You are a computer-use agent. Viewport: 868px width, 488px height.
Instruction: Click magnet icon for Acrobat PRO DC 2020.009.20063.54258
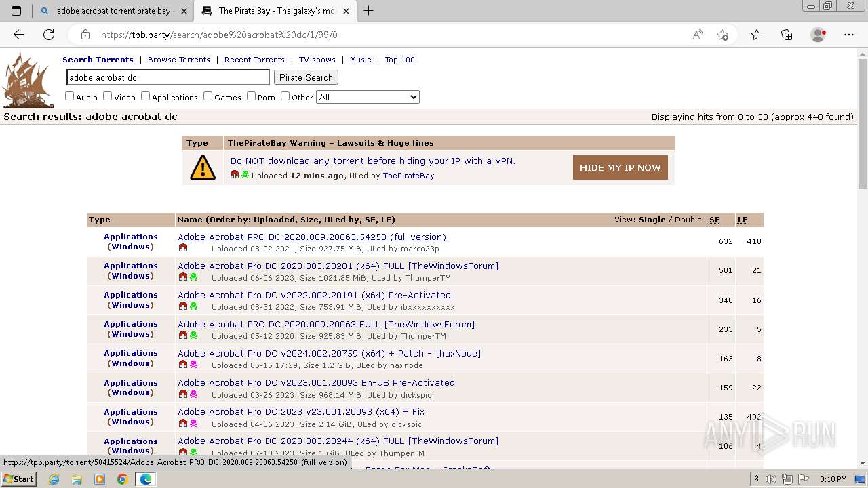[182, 248]
